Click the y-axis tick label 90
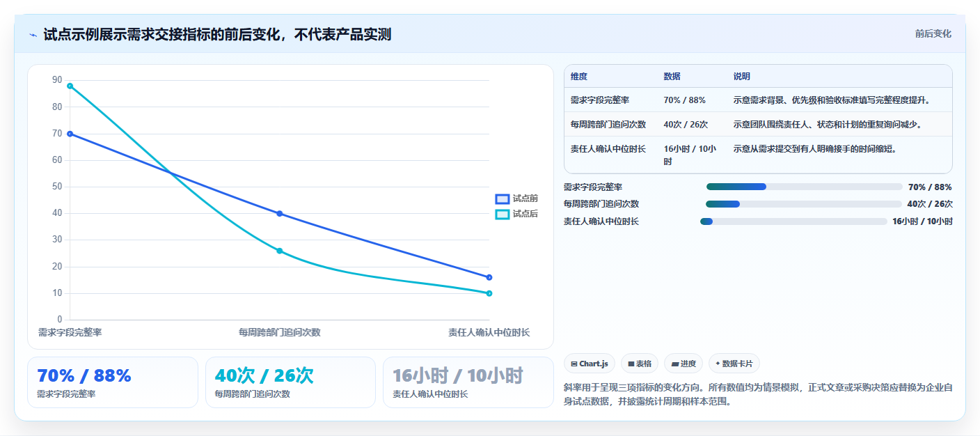Screen dimensions: 980x436 pos(57,80)
